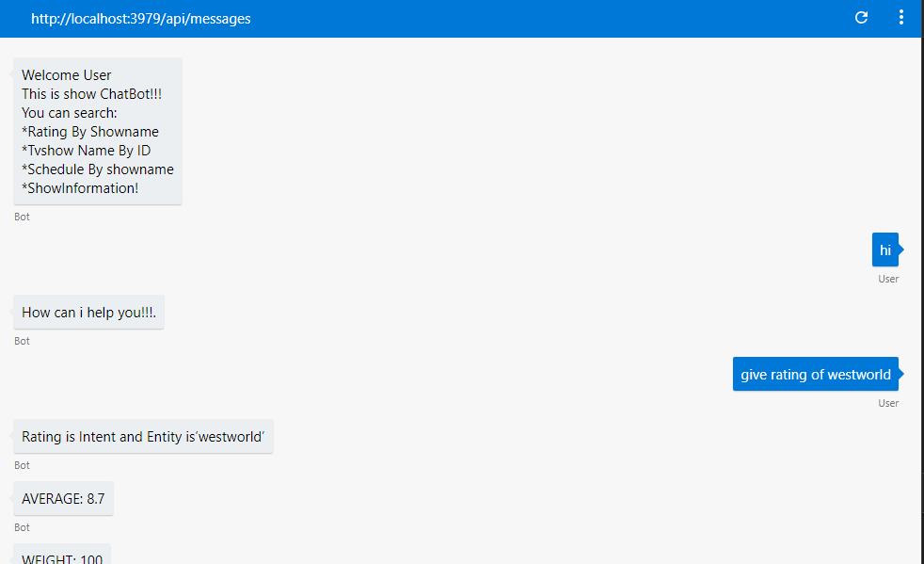Click '*Tvshow Name By ID' line
The image size is (924, 564).
coord(86,151)
